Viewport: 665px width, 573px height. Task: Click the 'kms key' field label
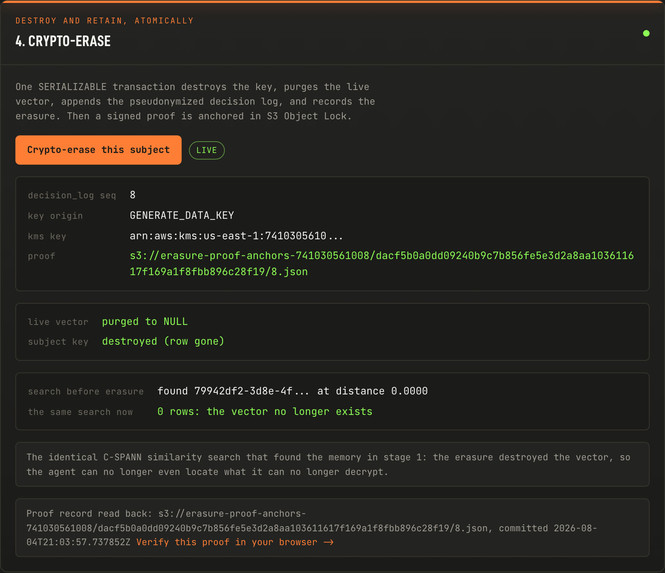click(x=47, y=236)
